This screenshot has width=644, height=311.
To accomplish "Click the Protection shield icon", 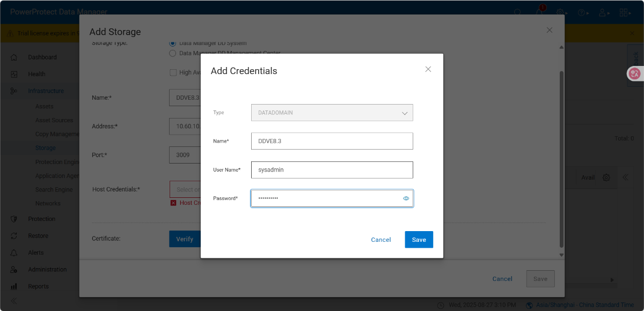I will [x=14, y=219].
